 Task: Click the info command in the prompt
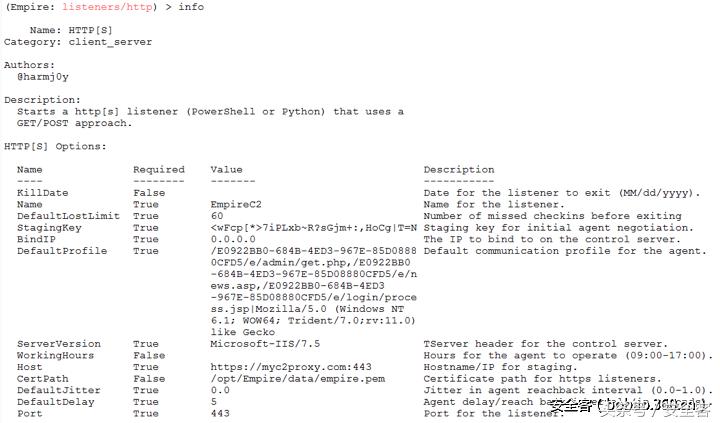click(190, 7)
